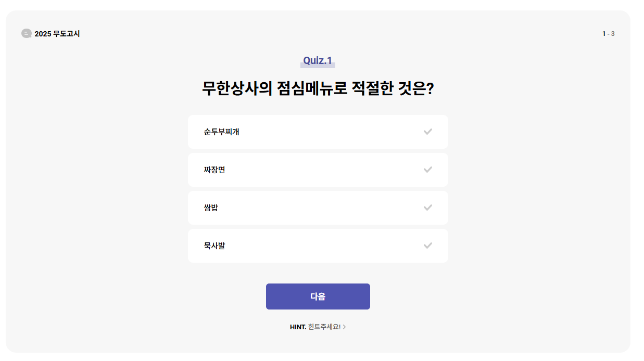The height and width of the screenshot is (361, 644).
Task: Open the HINT. 힌트주세요! link
Action: tap(318, 328)
